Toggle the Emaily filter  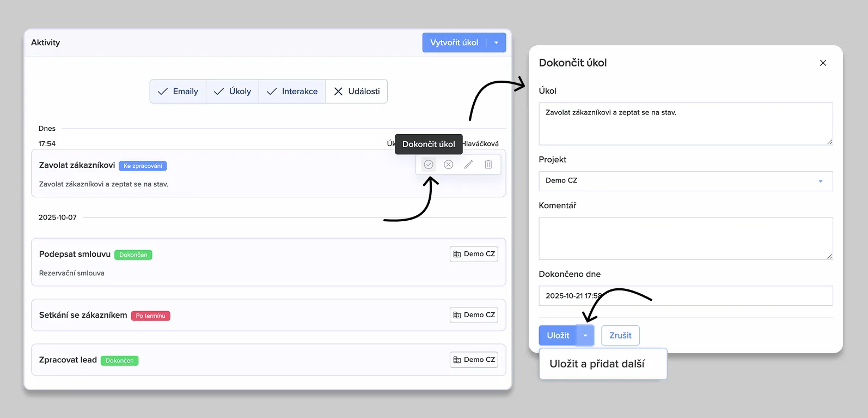178,92
